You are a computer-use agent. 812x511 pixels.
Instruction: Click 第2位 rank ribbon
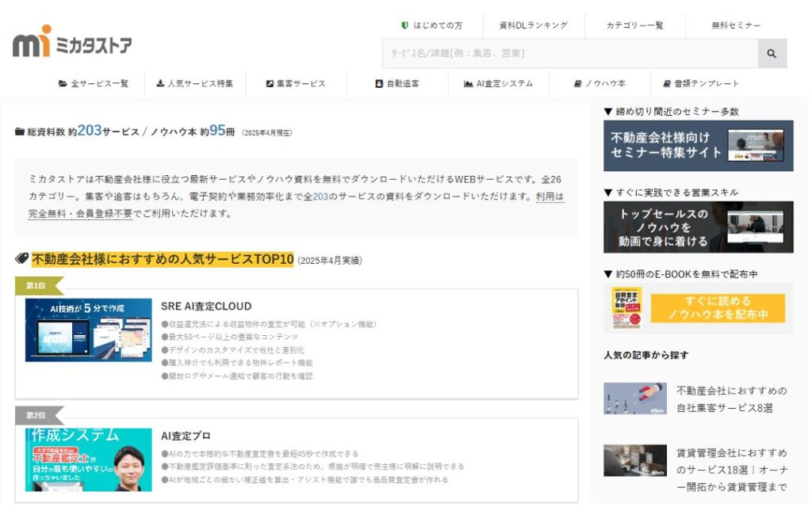tap(39, 415)
